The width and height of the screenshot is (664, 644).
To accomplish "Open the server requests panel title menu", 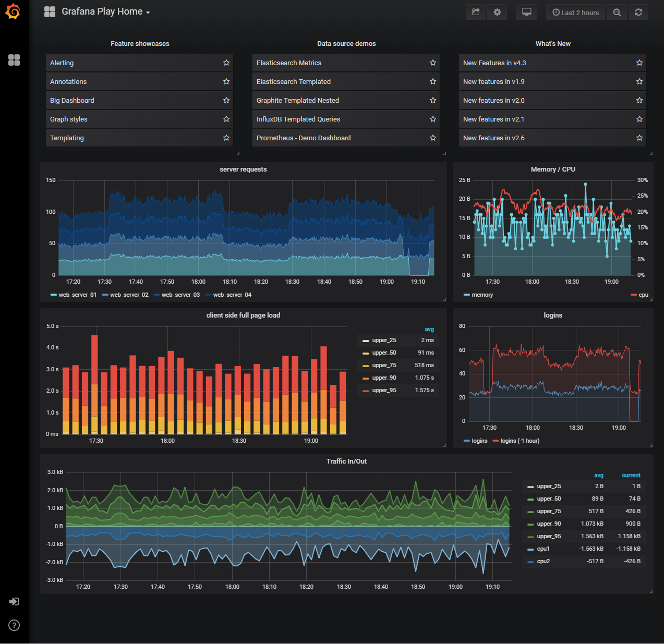I will 243,169.
